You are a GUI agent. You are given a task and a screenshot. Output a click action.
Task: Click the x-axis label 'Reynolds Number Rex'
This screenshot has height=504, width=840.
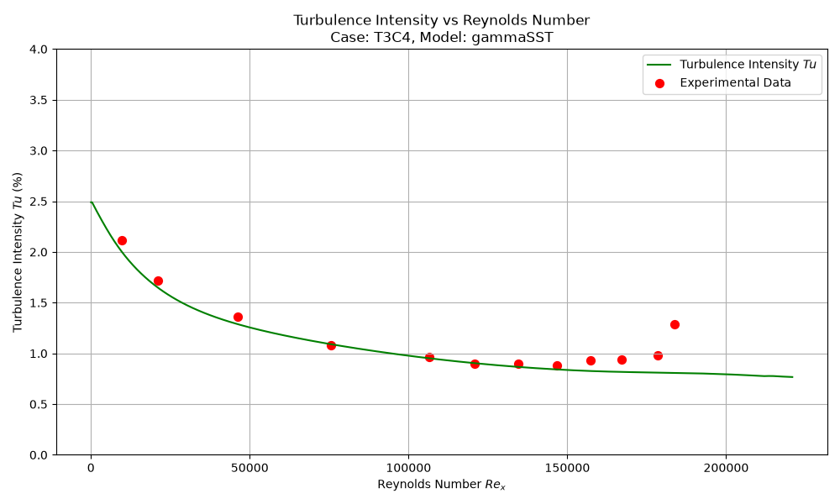coord(442,485)
